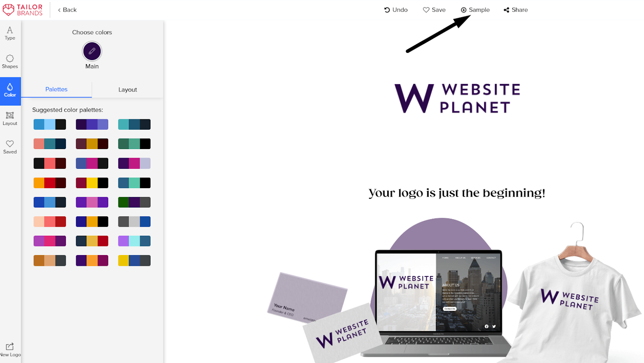Open the Layout sidebar icon
The width and height of the screenshot is (644, 363).
click(x=10, y=119)
